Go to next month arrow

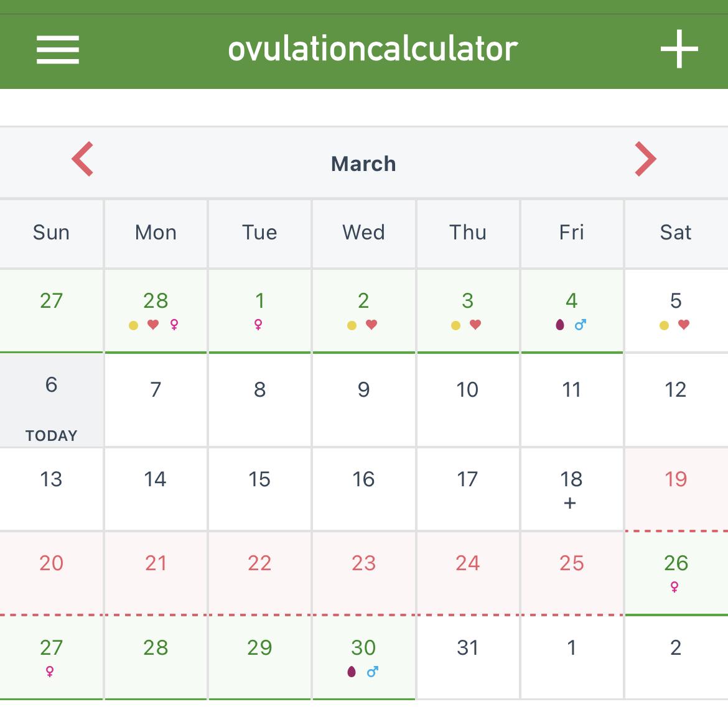click(x=645, y=159)
